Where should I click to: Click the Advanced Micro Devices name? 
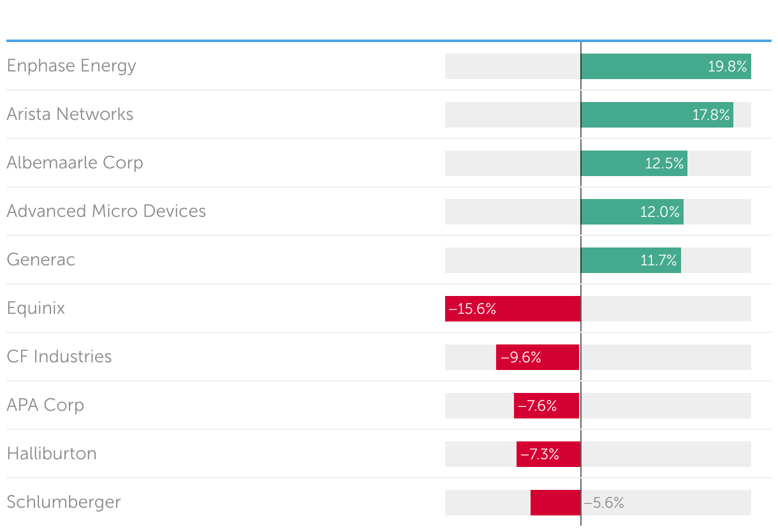point(106,212)
